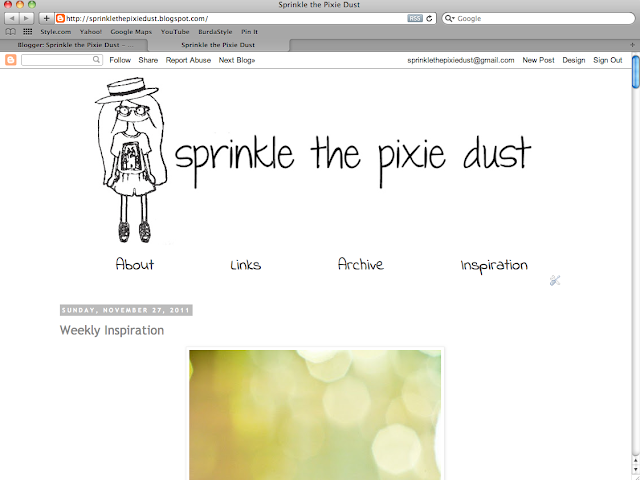Image resolution: width=640 pixels, height=480 pixels.
Task: Open the Archive page
Action: click(x=361, y=264)
